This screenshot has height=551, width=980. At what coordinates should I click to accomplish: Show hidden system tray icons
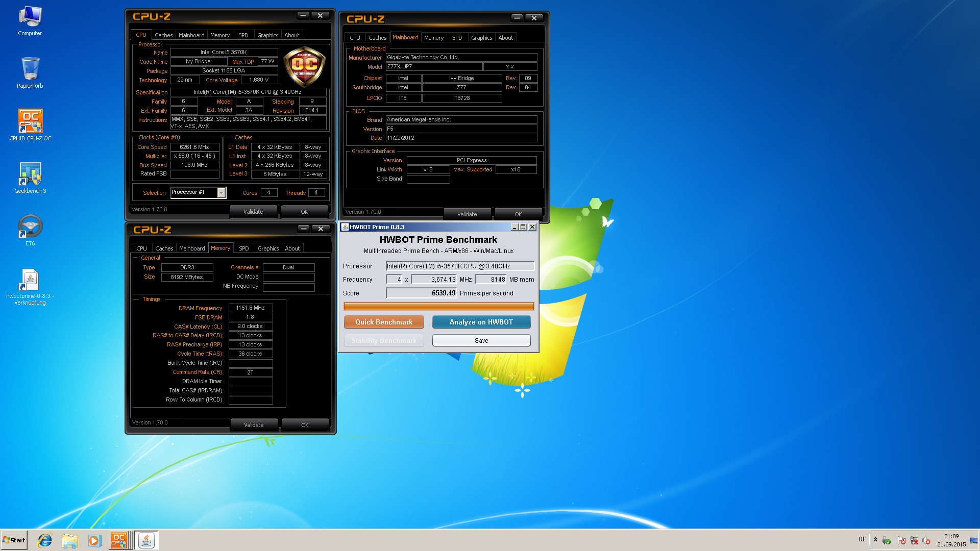875,540
